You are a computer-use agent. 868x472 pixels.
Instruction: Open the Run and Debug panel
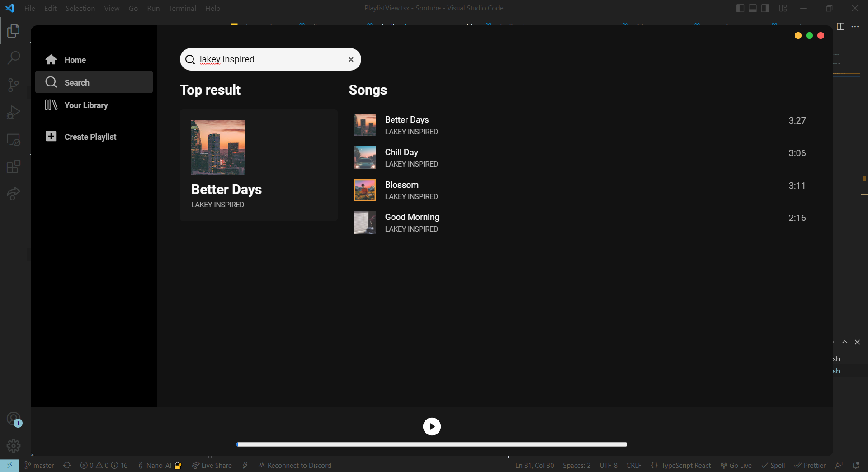[13, 112]
